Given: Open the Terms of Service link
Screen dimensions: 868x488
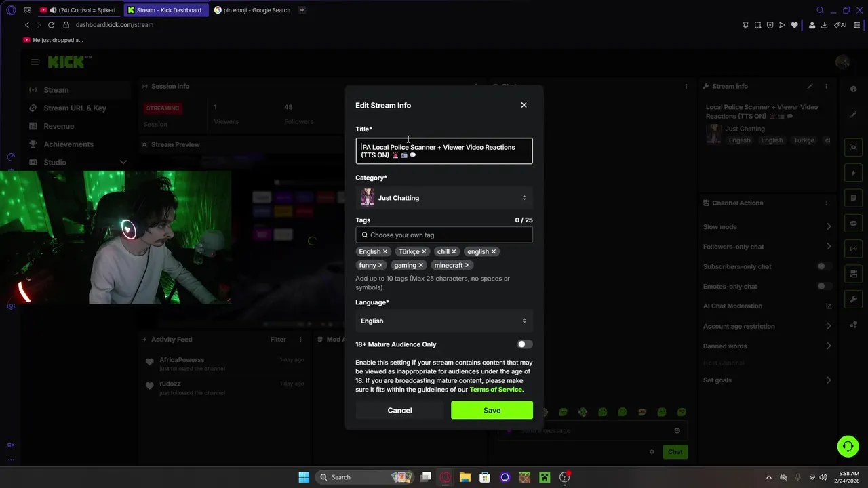Looking at the screenshot, I should tap(496, 390).
